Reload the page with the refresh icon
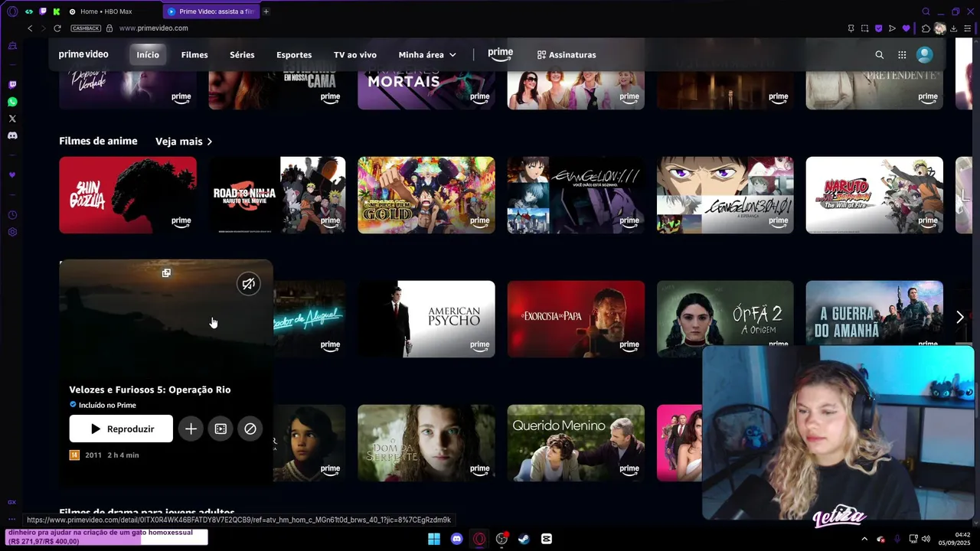 (57, 28)
